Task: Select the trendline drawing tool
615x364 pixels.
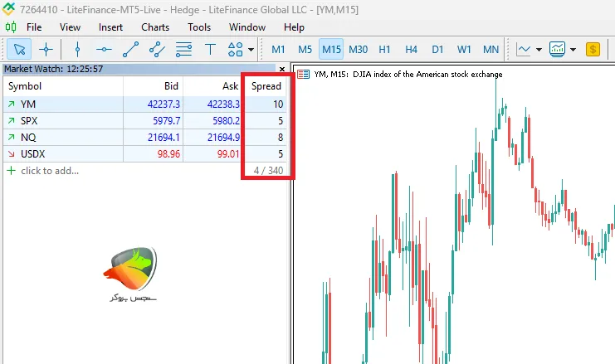Action: (x=130, y=50)
